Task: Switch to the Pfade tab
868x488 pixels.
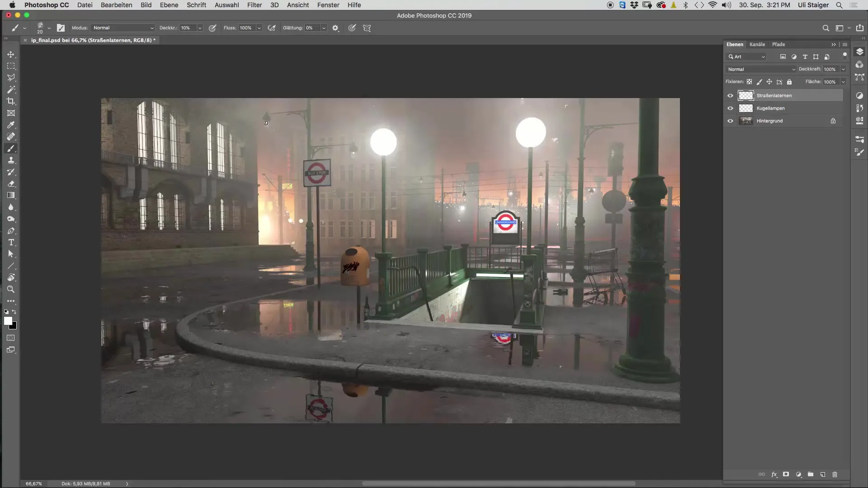Action: tap(778, 44)
